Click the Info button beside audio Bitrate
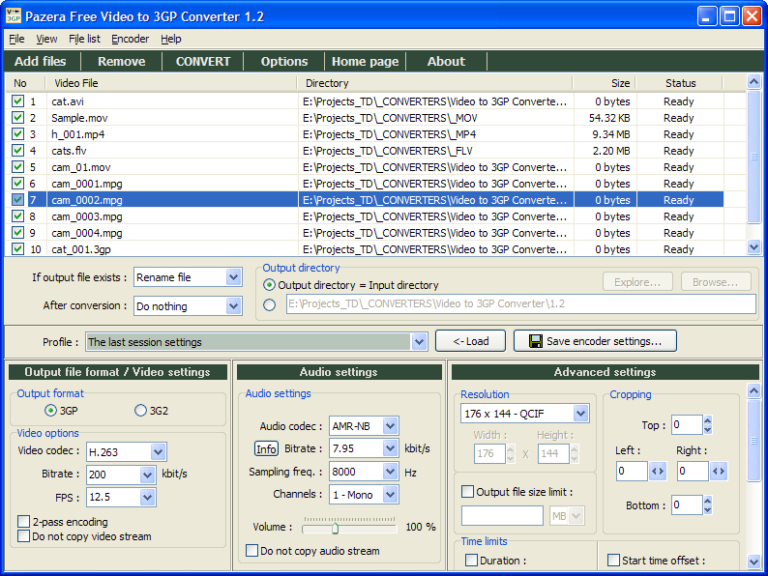The width and height of the screenshot is (768, 576). (x=266, y=449)
